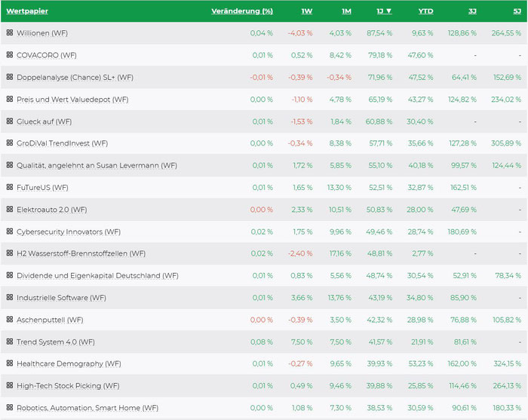The width and height of the screenshot is (528, 420).
Task: Click the grid icon beside Glueck auf (WF)
Action: click(10, 121)
